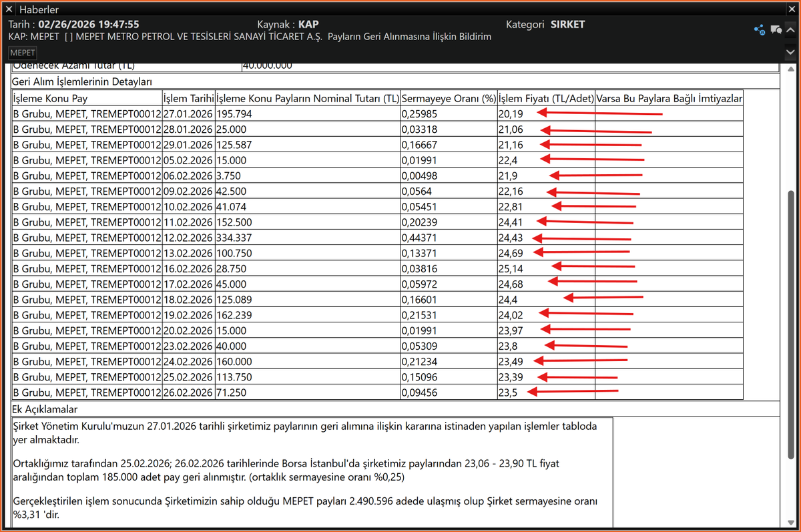This screenshot has width=801, height=532.
Task: Select the nominal amount 28.750
Action: 308,269
